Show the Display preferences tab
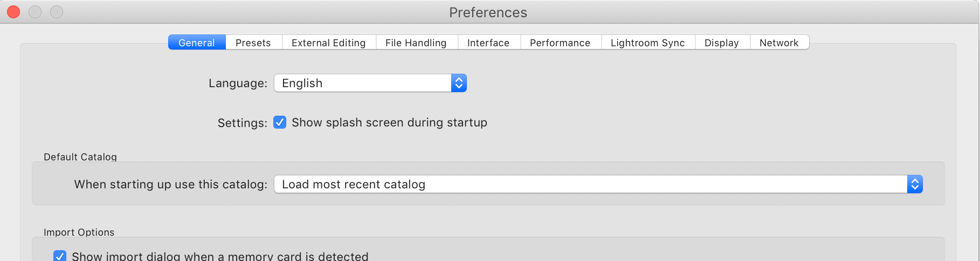The height and width of the screenshot is (261, 980). coord(721,43)
